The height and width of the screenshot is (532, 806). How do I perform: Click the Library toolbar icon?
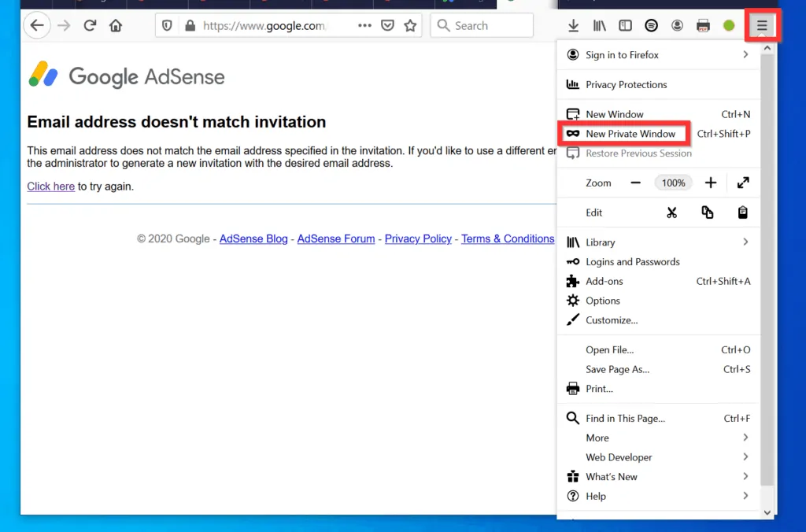pyautogui.click(x=599, y=25)
